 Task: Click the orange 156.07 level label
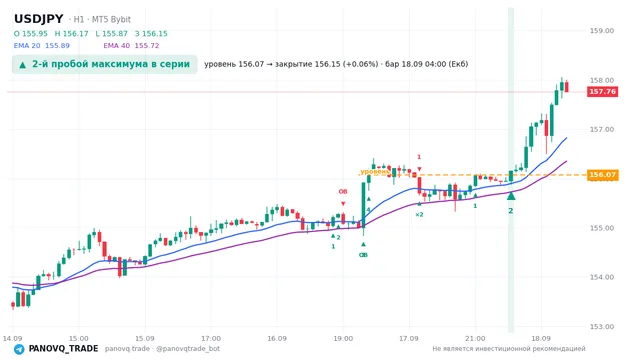point(602,175)
